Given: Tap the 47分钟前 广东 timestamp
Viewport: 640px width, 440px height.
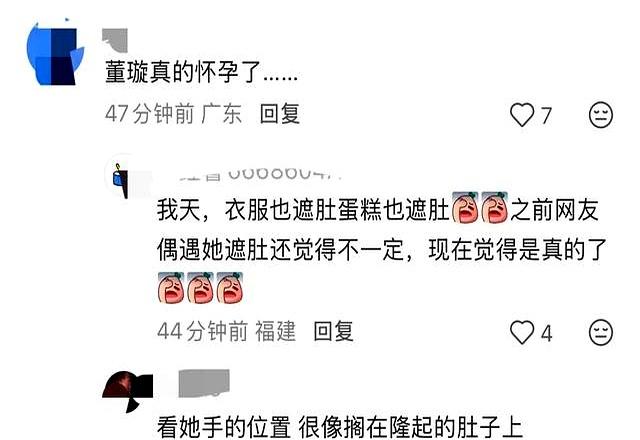Looking at the screenshot, I should [173, 114].
